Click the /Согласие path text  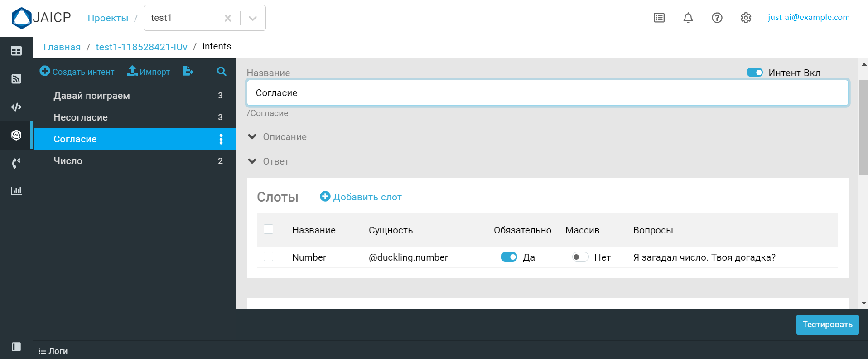pos(267,113)
